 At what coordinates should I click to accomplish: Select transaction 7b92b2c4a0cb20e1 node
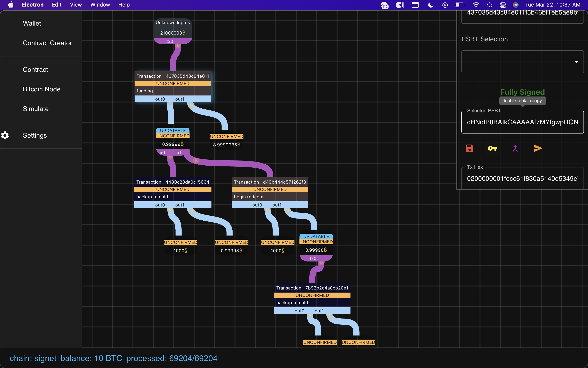pos(312,299)
